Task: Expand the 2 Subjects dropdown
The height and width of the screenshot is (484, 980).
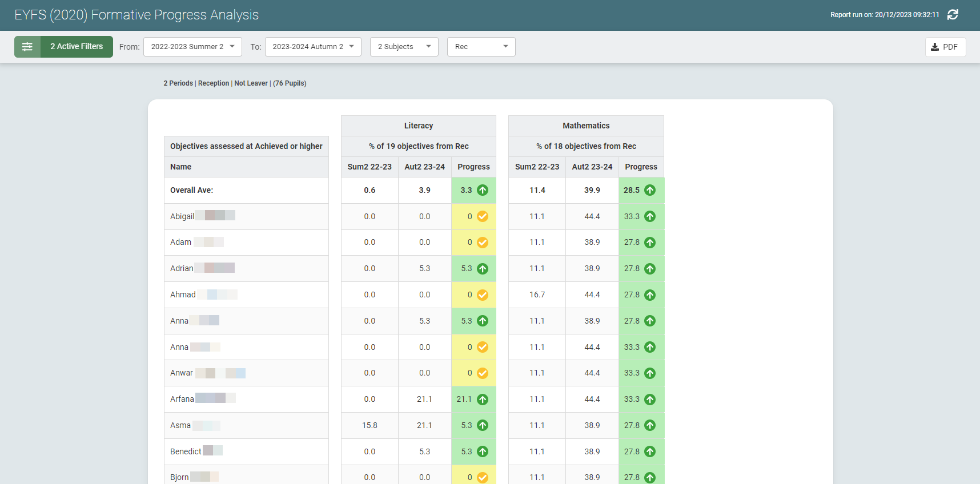Action: tap(404, 47)
